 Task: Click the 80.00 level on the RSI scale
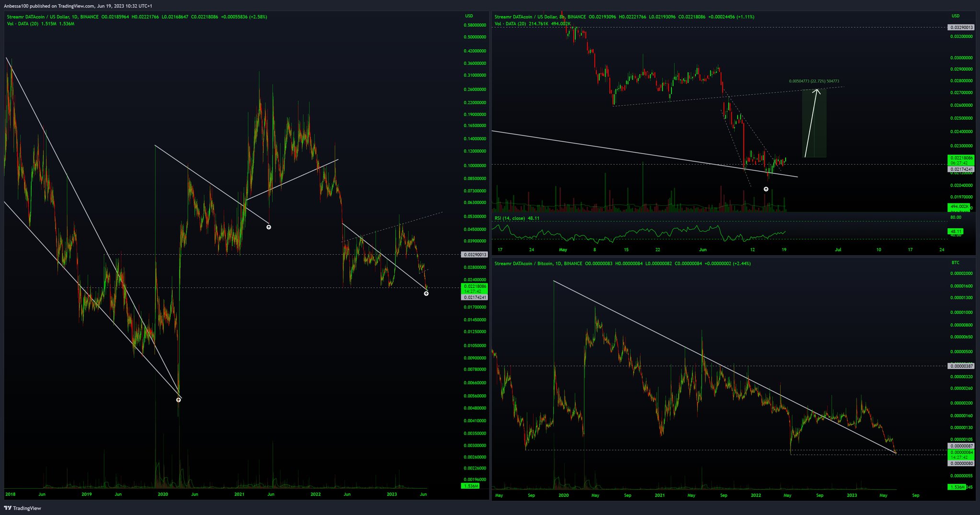point(955,217)
